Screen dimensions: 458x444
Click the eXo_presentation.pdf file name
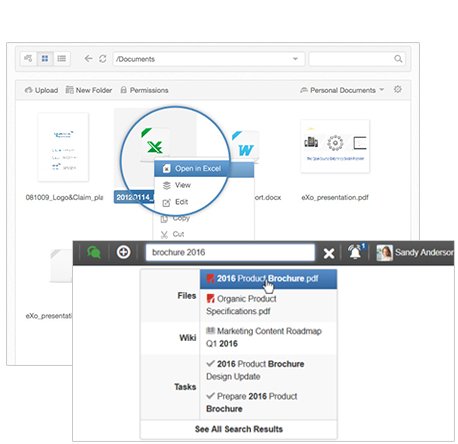335,197
